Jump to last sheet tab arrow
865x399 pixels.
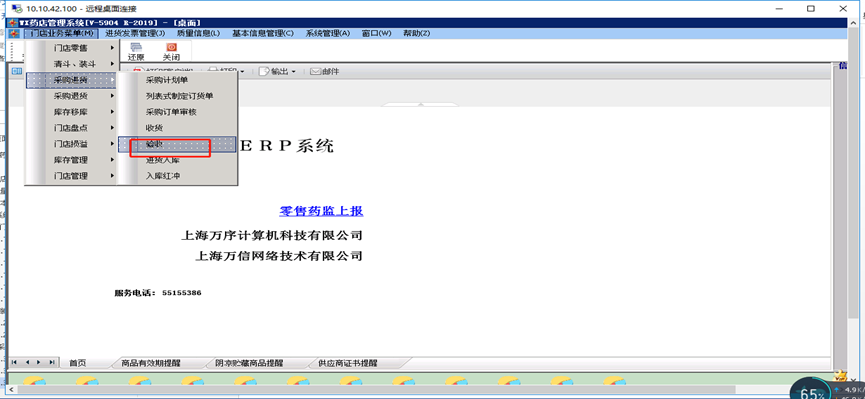point(51,362)
